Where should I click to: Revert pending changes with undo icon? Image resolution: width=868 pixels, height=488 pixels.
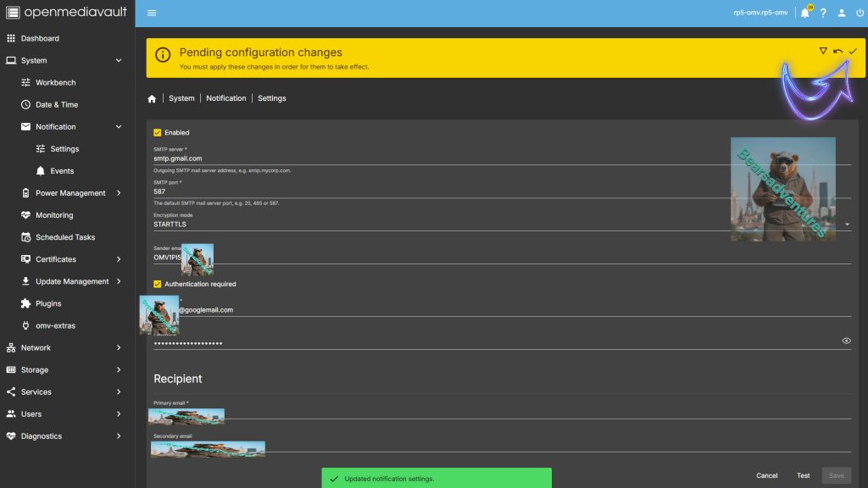pyautogui.click(x=837, y=52)
